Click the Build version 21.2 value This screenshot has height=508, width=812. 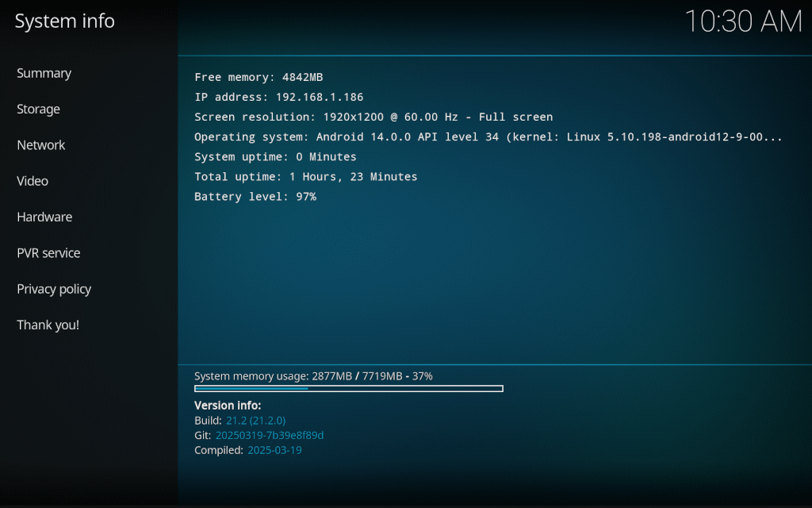255,420
